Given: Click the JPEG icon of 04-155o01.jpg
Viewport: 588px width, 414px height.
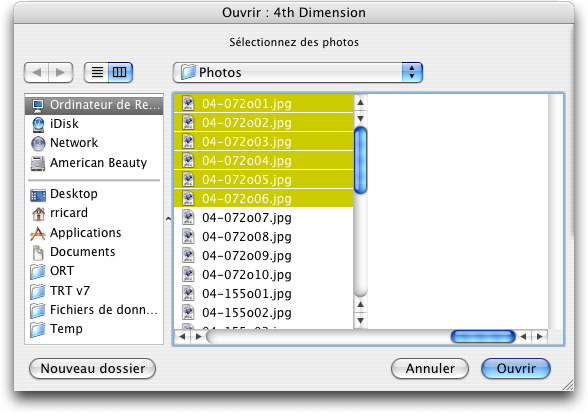Looking at the screenshot, I should (188, 294).
